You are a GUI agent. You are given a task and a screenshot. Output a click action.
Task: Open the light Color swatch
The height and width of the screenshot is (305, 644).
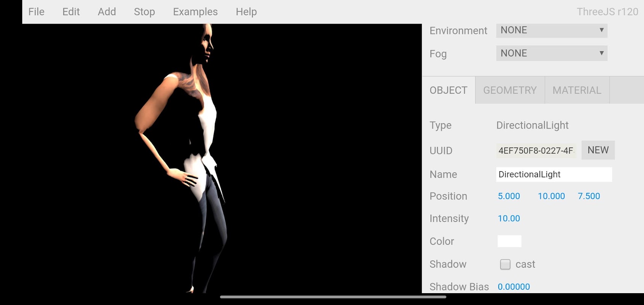click(x=509, y=241)
